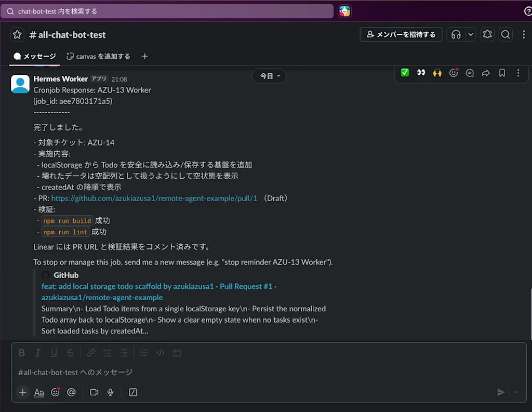This screenshot has height=412, width=532.
Task: Toggle italic formatting in composer
Action: 37,353
